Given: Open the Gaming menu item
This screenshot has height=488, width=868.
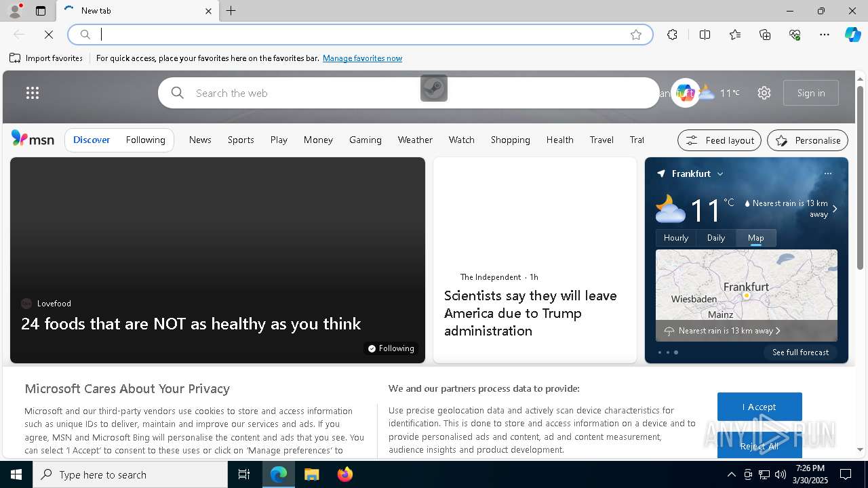Looking at the screenshot, I should tap(366, 140).
